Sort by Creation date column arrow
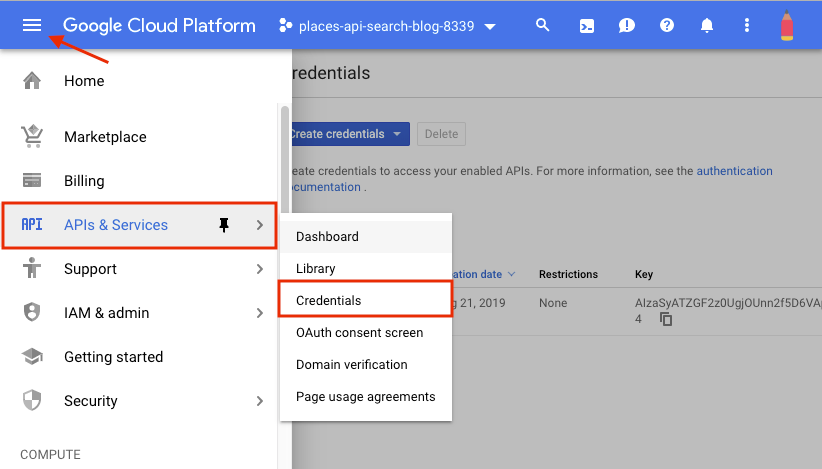This screenshot has width=822, height=469. [x=512, y=274]
